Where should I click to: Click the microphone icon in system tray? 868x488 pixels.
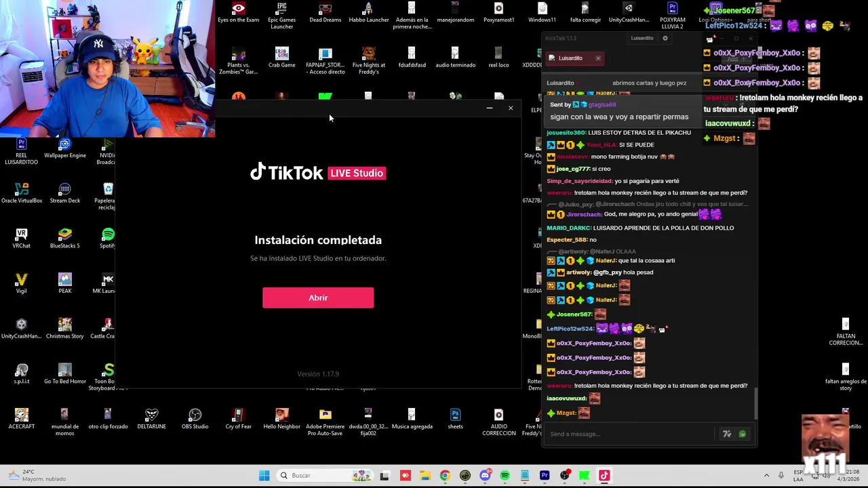(x=781, y=476)
